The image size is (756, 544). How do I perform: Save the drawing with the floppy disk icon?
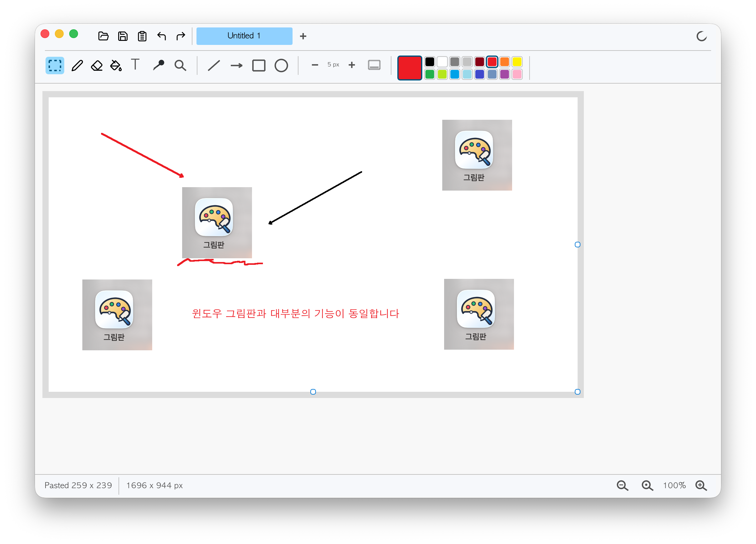point(123,36)
